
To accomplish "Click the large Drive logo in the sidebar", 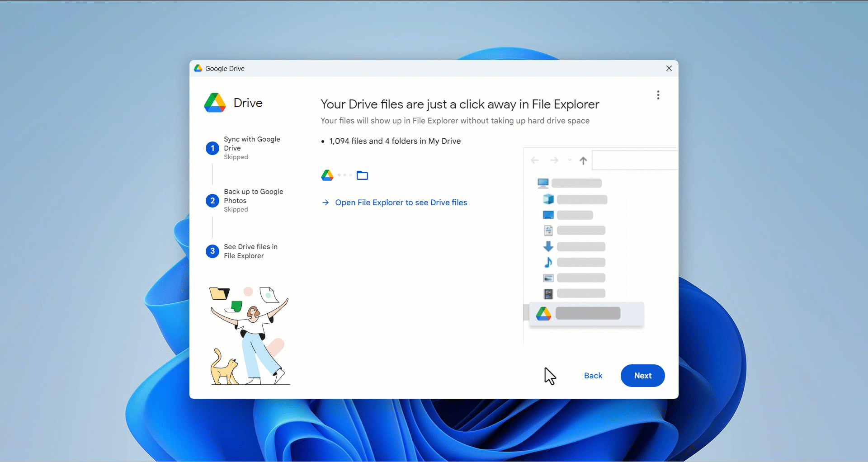I will [x=215, y=103].
